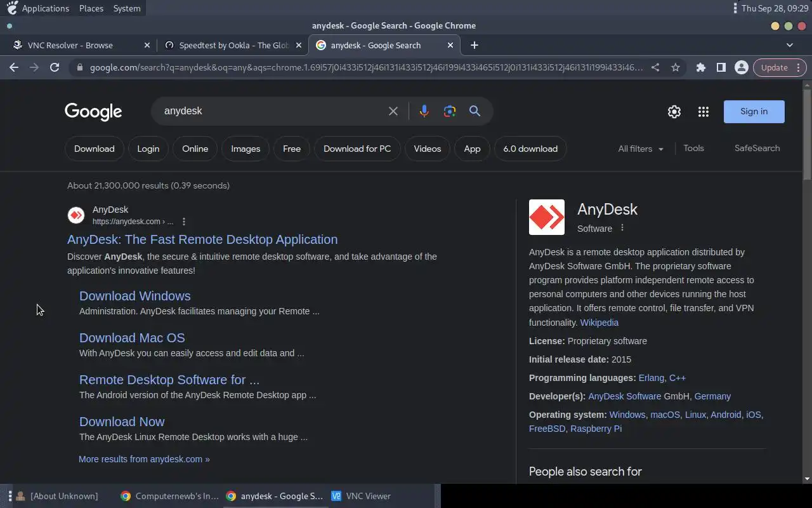Open the Erlang programming language link
Screen dimensions: 812x508
[652, 378]
